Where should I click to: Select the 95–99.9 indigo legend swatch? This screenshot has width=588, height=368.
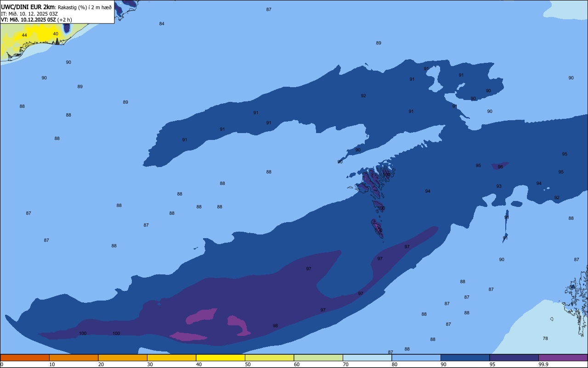coord(514,357)
